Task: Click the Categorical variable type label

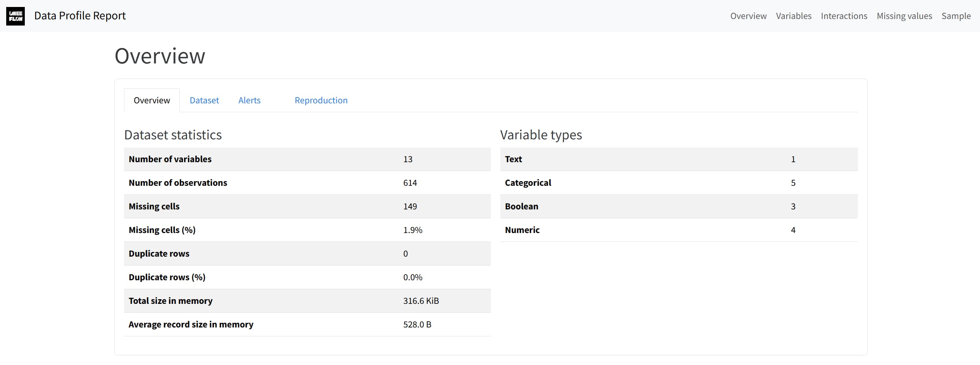Action: coord(528,183)
